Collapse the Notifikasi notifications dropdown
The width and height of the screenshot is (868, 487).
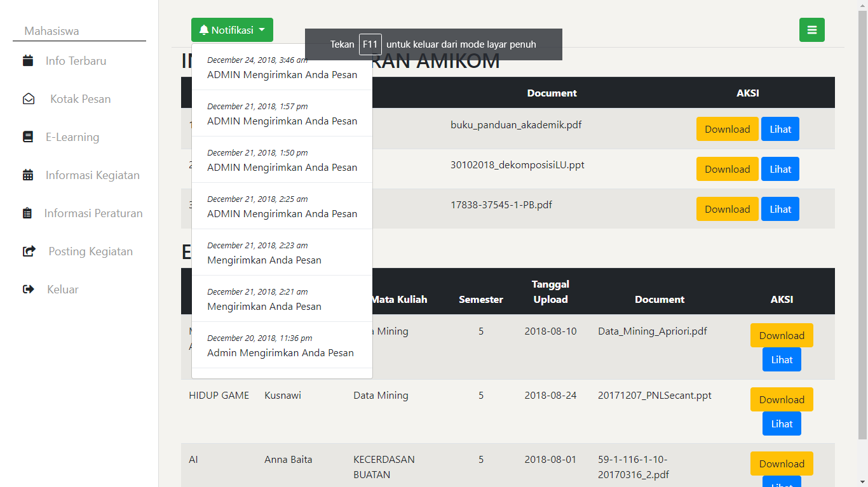click(x=232, y=29)
